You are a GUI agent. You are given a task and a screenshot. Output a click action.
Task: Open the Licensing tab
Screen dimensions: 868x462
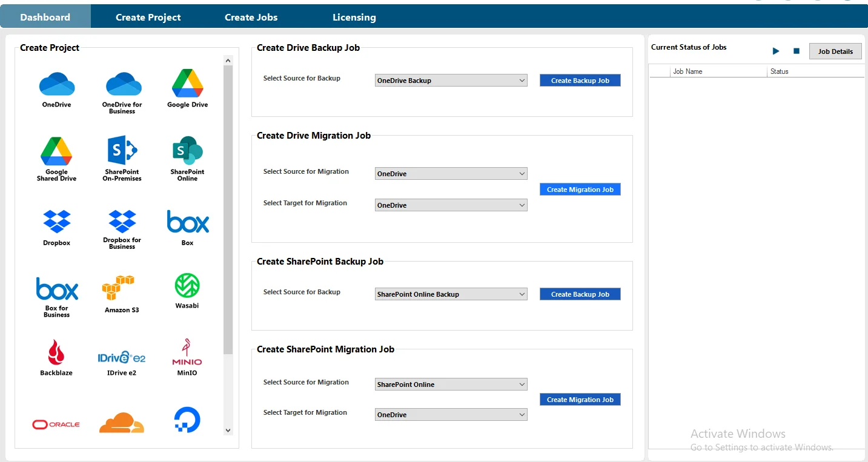[354, 18]
